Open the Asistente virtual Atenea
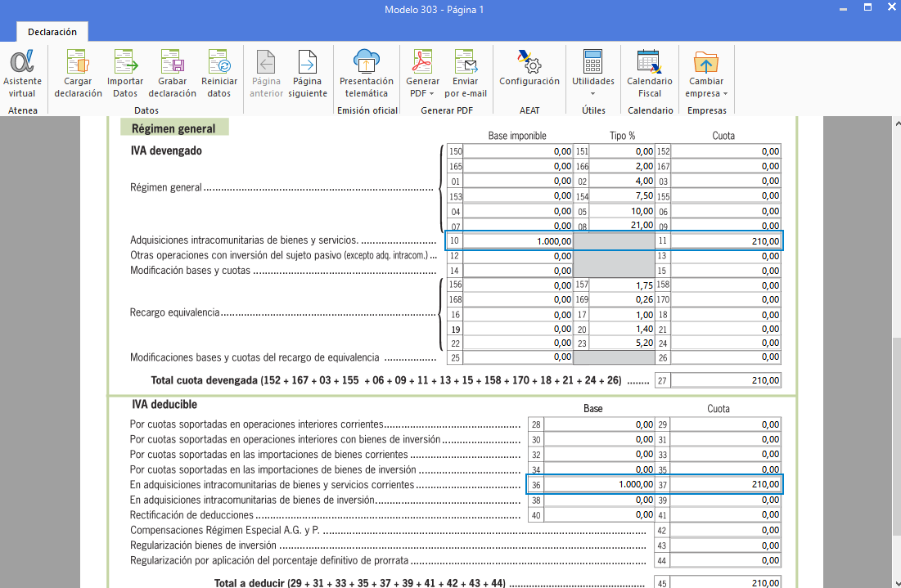 tap(22, 74)
